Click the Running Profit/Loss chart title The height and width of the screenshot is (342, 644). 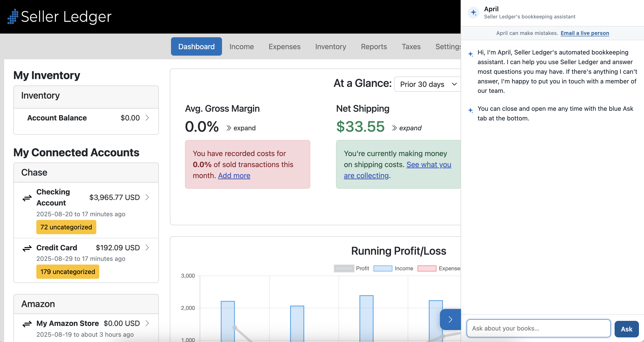coord(399,251)
